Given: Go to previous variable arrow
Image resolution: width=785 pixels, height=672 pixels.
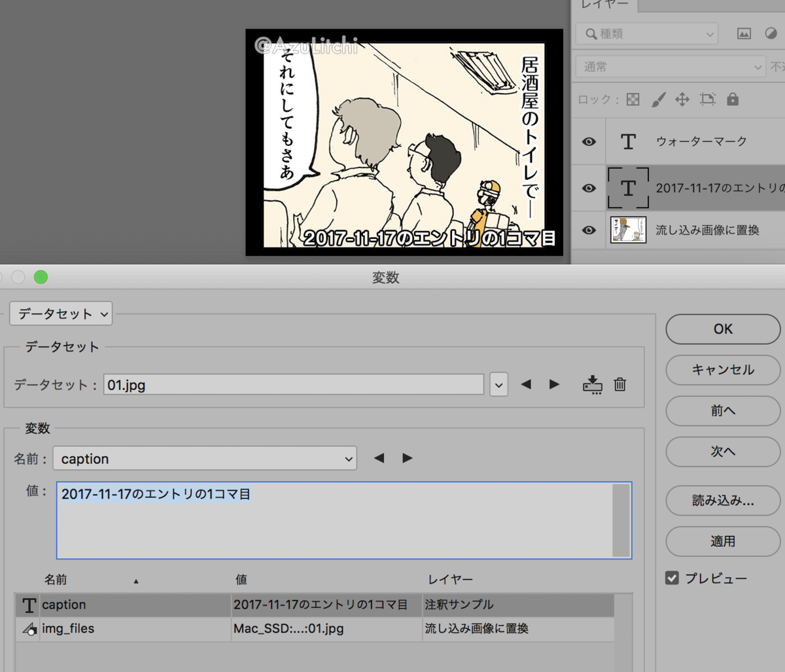Looking at the screenshot, I should [x=379, y=458].
